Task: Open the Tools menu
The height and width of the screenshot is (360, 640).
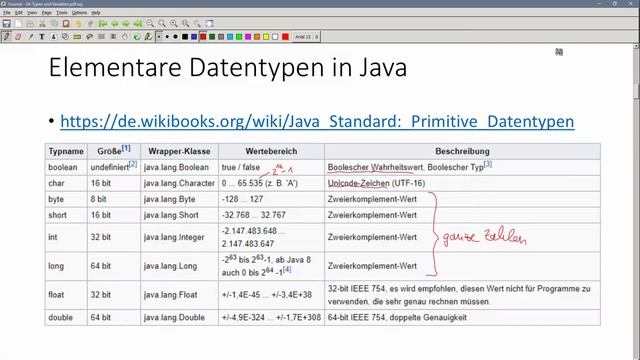Action: click(62, 13)
